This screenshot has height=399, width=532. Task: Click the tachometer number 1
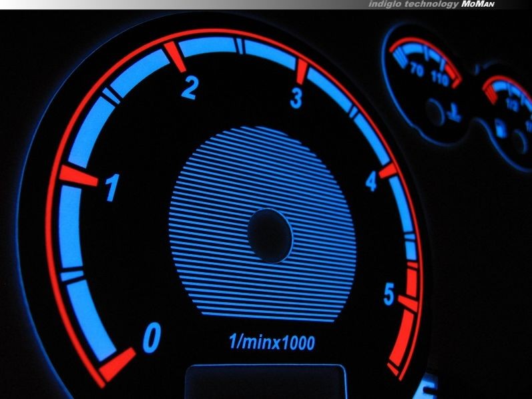coord(112,187)
